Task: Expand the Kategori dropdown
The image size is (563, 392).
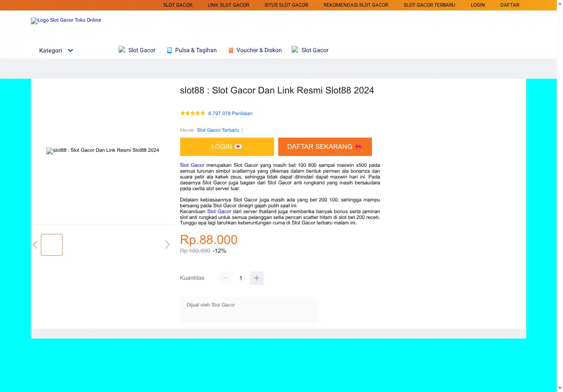Action: coord(50,50)
